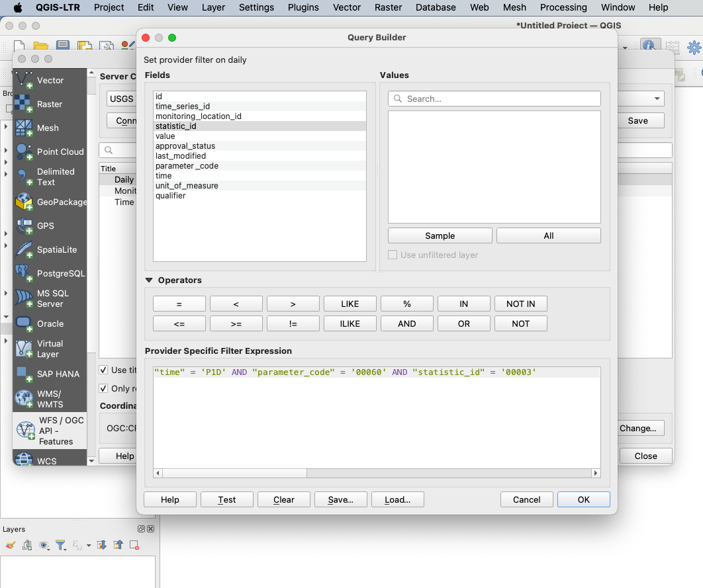Screen dimensions: 703x588
Task: Insert the NOT IN operator
Action: pos(520,304)
